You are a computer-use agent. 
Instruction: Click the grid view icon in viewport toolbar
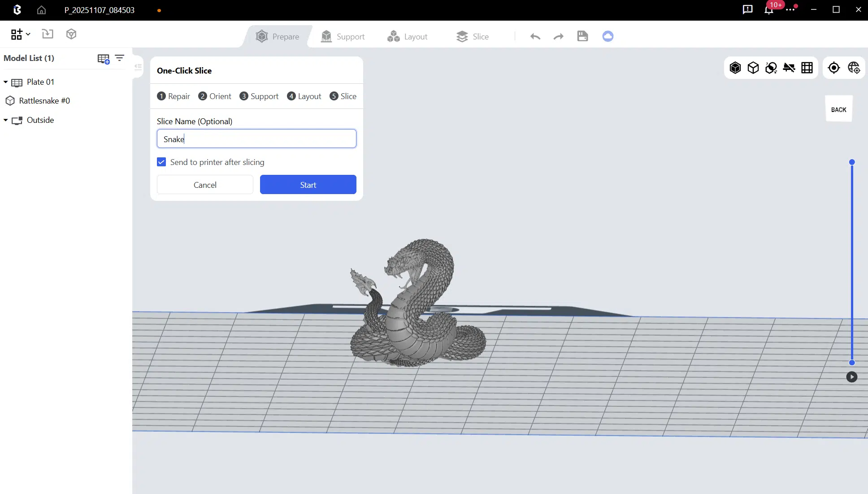[x=807, y=68]
